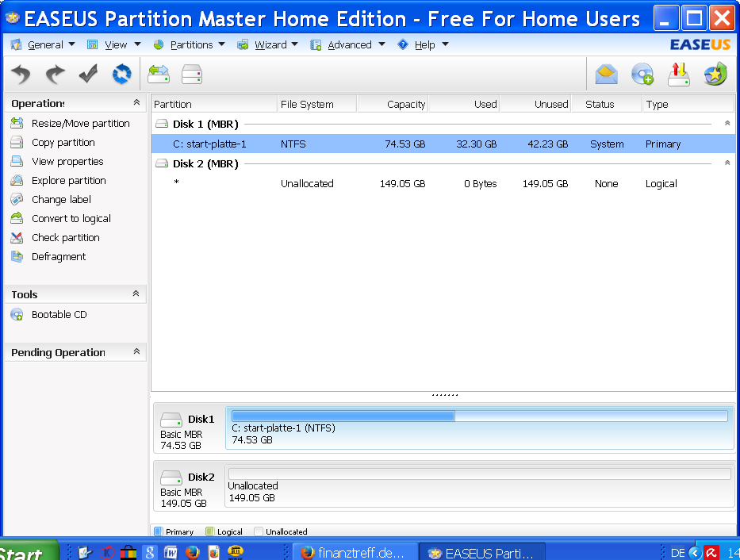Click the View properties sidebar icon
Viewport: 740px width, 560px height.
17,161
